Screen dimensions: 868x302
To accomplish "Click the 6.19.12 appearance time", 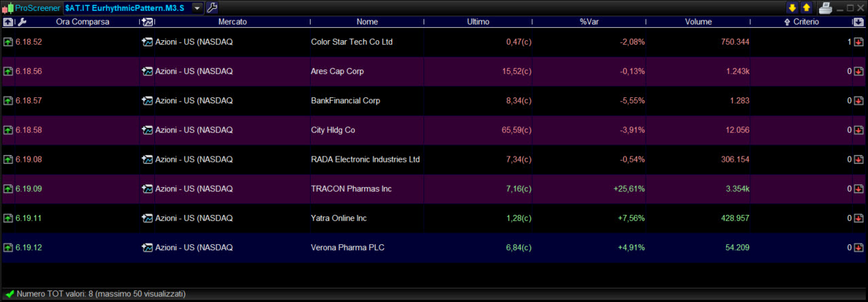I will tap(29, 248).
